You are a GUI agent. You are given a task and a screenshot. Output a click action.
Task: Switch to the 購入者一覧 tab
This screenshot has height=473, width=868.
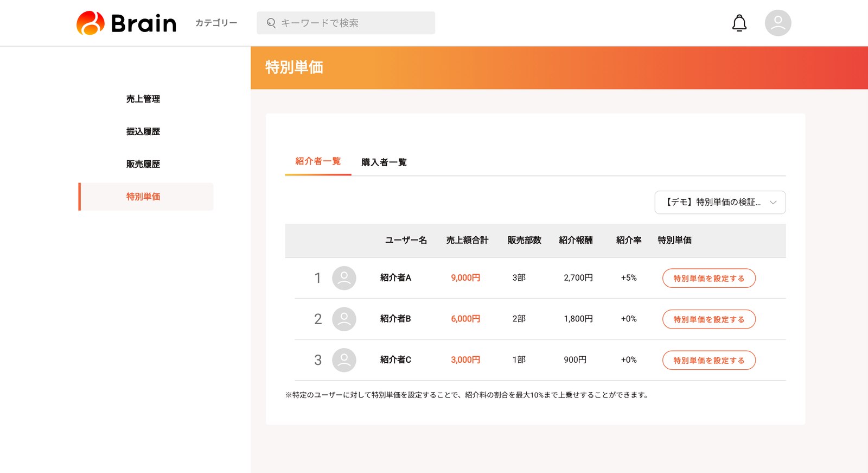tap(384, 162)
